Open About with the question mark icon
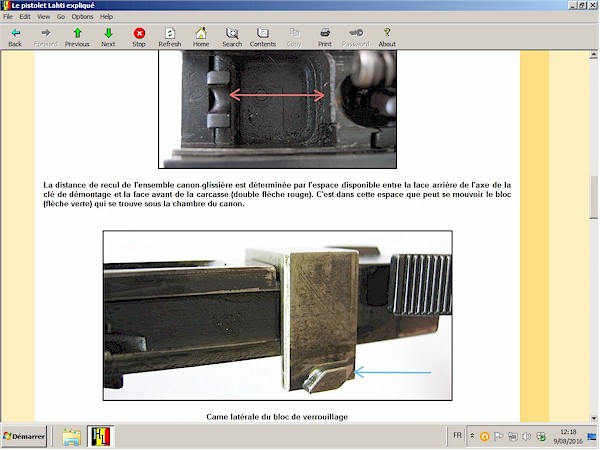The height and width of the screenshot is (450, 600). [387, 33]
